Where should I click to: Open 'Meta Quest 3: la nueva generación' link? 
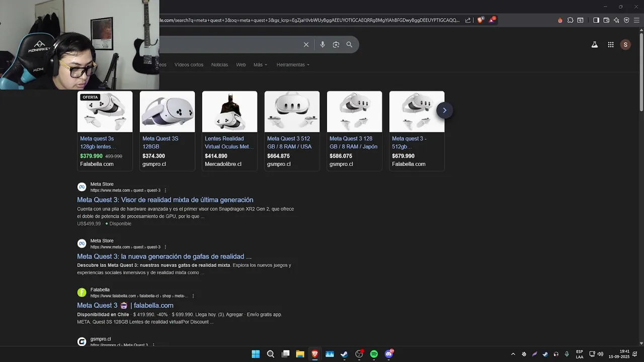point(164,256)
